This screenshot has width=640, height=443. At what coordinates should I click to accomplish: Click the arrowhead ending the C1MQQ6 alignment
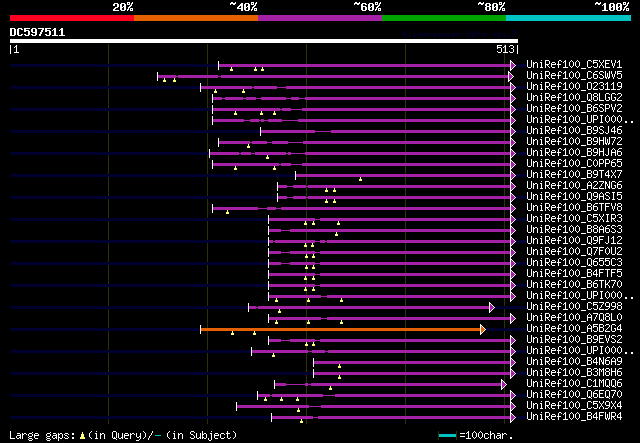504,384
